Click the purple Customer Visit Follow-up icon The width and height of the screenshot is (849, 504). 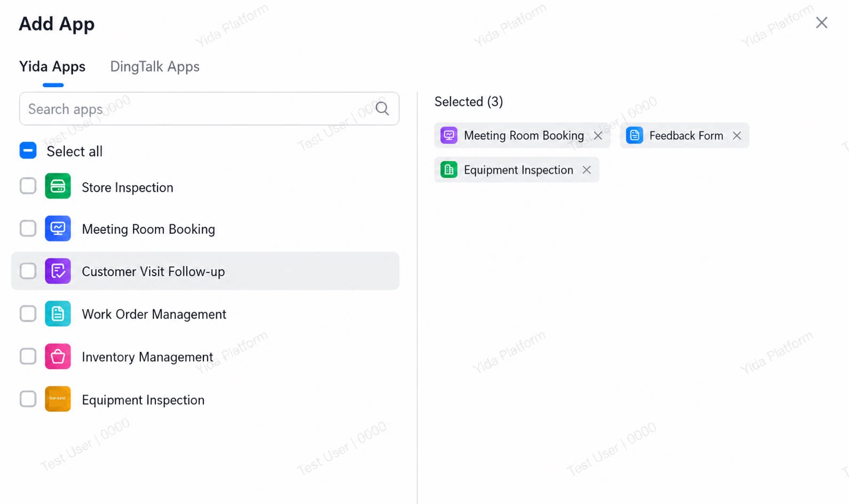[58, 271]
